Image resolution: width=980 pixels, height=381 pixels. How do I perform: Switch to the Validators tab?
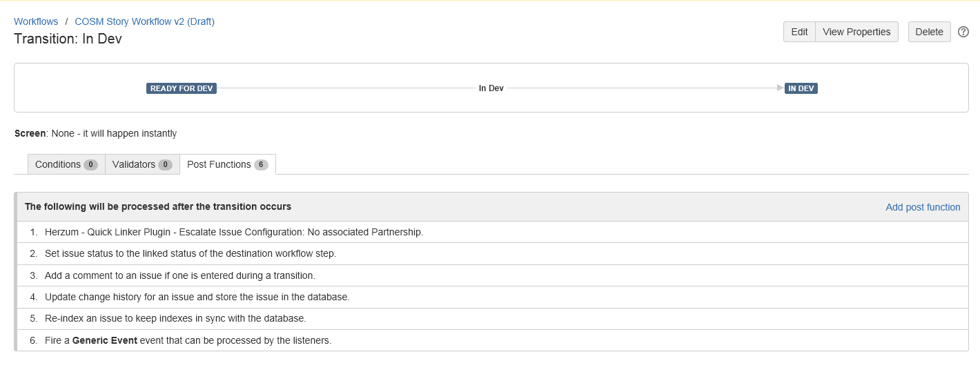click(141, 164)
